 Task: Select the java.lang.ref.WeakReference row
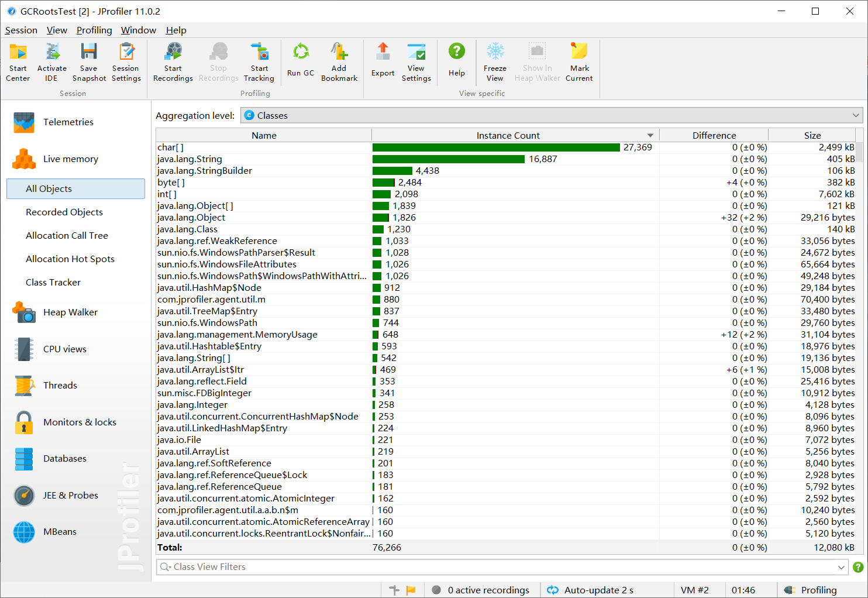(x=506, y=241)
